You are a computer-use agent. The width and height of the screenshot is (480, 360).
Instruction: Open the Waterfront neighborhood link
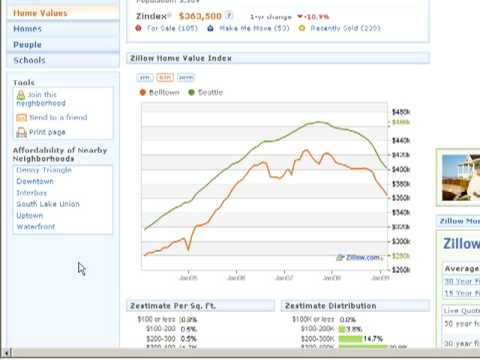coord(36,227)
